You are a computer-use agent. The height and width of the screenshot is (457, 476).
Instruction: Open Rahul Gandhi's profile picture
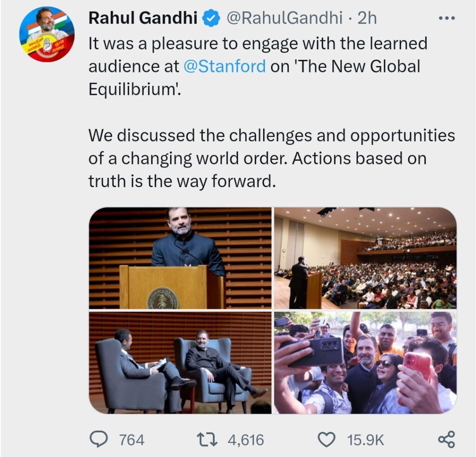pos(47,34)
